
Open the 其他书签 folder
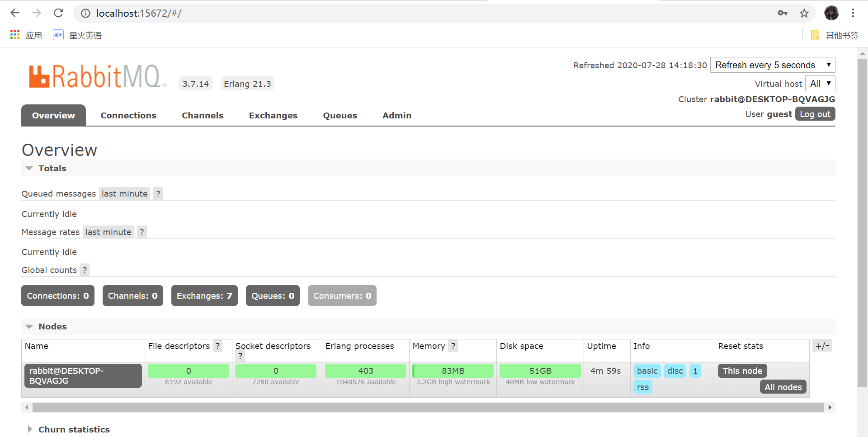[x=835, y=35]
